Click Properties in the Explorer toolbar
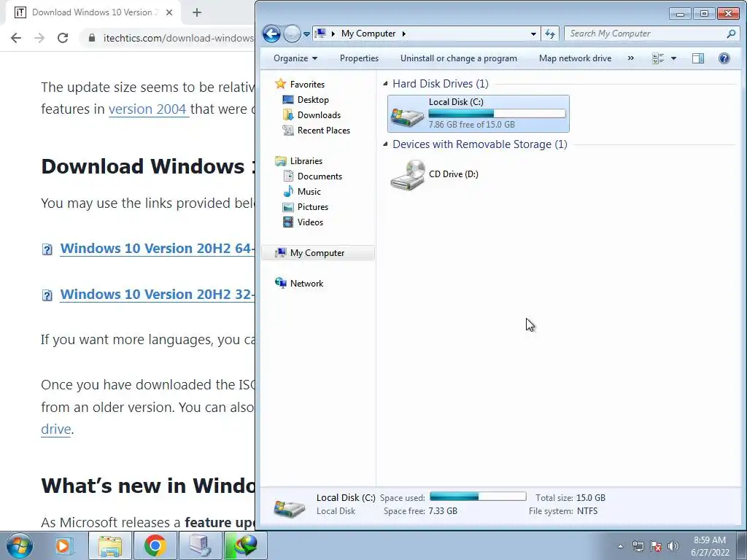Screen dimensions: 747x560 pos(359,58)
